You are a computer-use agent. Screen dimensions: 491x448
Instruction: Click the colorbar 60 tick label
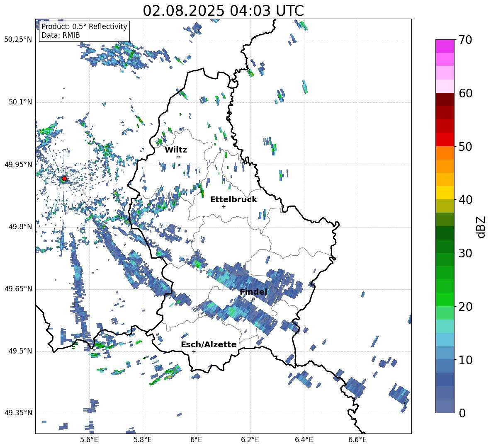pyautogui.click(x=465, y=93)
